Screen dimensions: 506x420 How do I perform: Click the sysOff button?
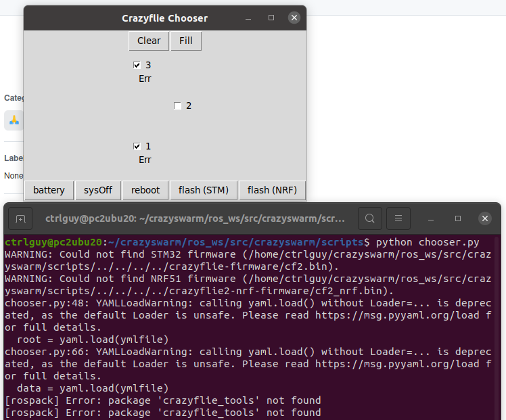tap(98, 190)
